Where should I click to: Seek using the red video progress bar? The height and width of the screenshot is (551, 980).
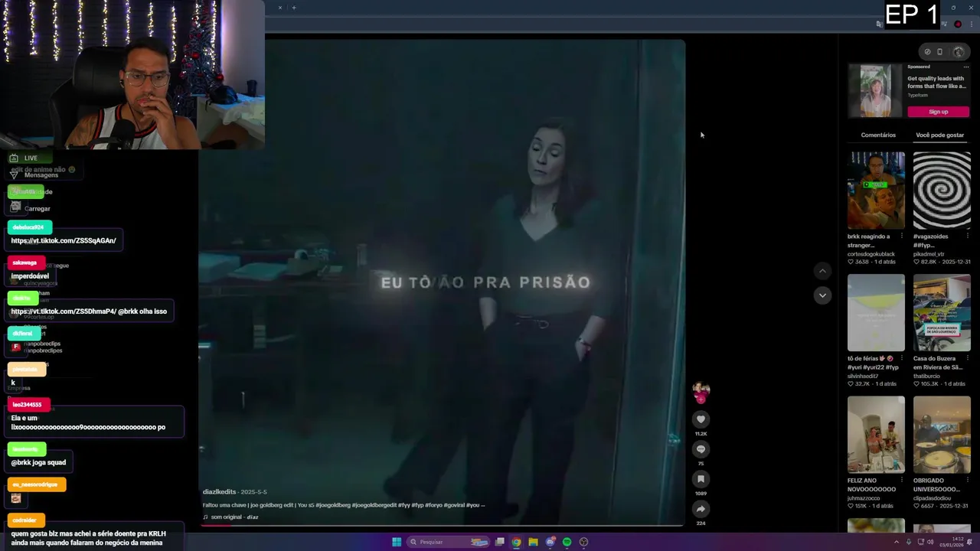click(442, 525)
